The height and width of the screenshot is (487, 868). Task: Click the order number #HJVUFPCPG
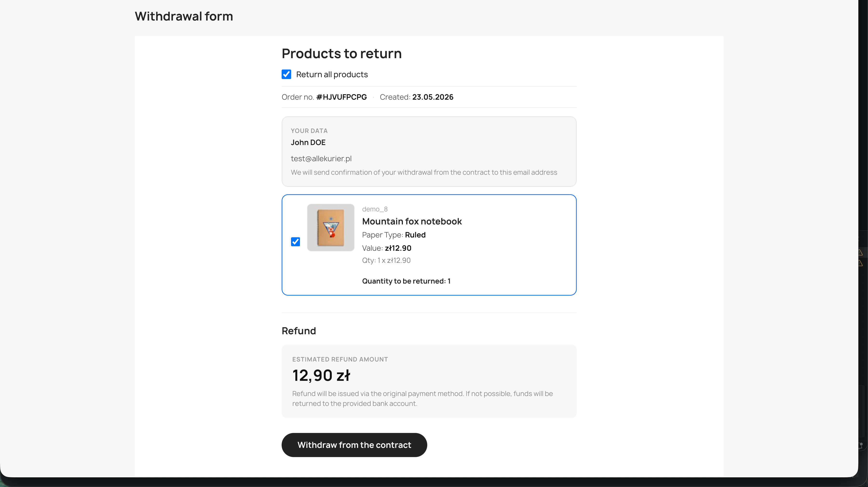[x=341, y=97]
